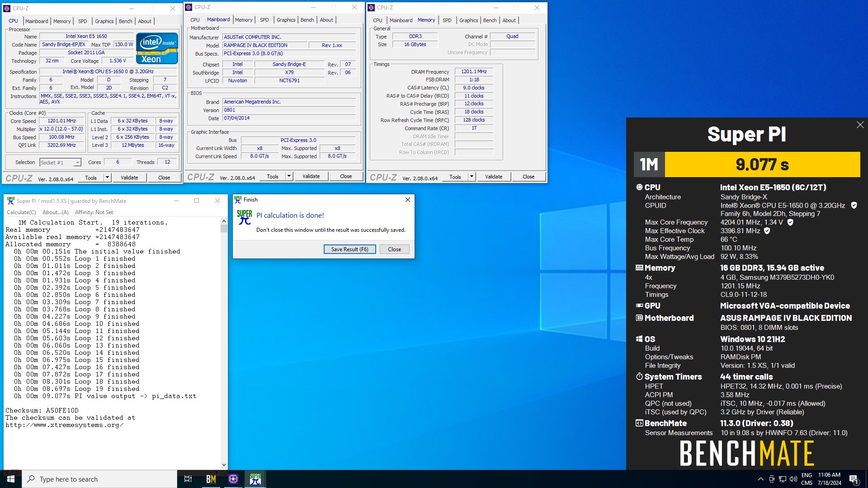Click the BenchMate section icon
868x488 pixels.
(x=639, y=423)
